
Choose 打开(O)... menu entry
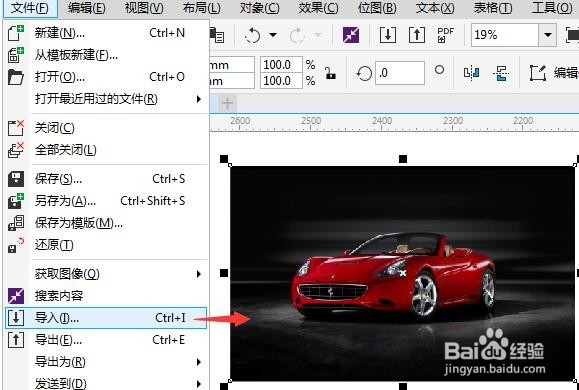106,77
